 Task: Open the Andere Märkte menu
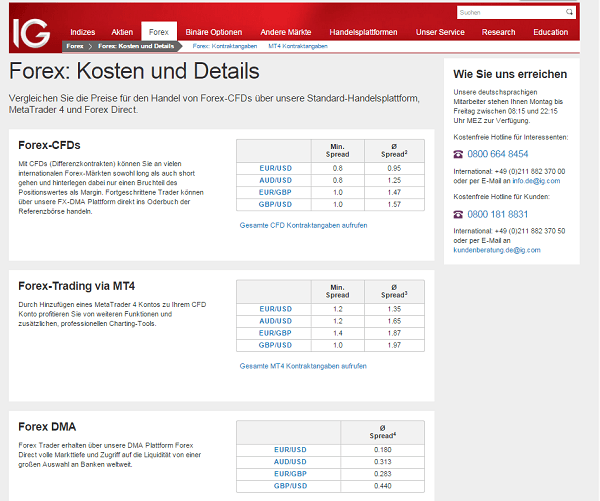(285, 32)
